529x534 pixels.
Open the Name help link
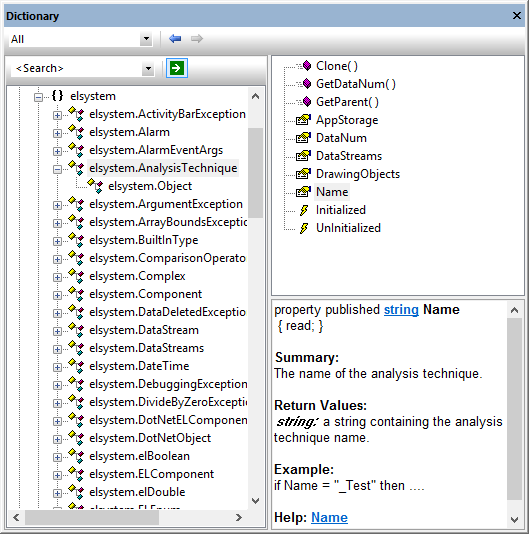coord(329,517)
